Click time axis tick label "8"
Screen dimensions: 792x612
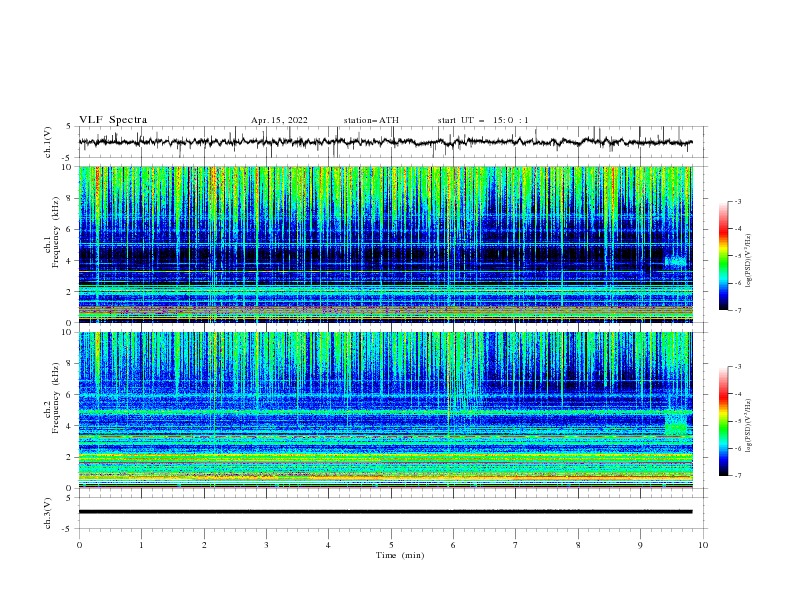578,545
